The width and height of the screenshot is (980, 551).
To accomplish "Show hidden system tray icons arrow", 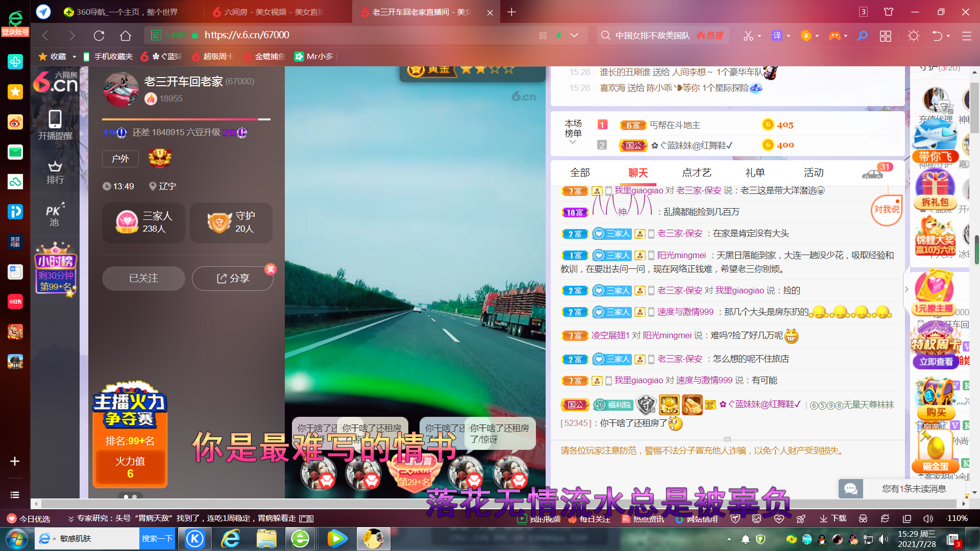I will point(729,539).
